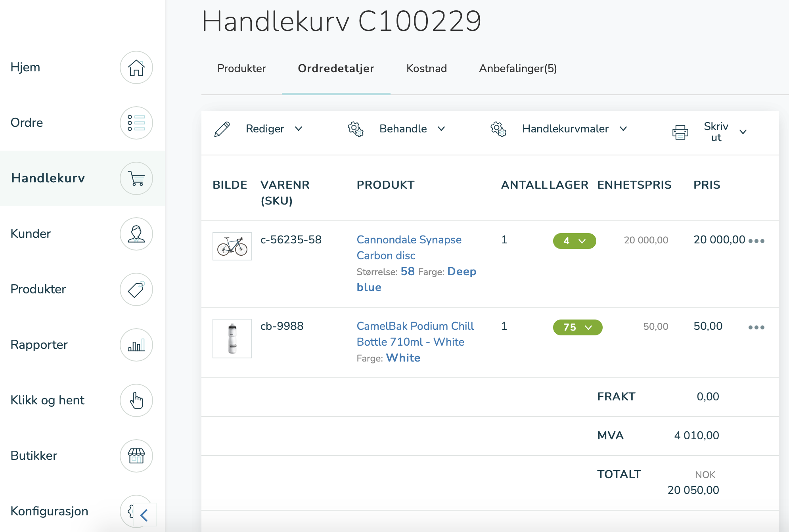
Task: Click the pencil icon next to Rediger
Action: coord(222,129)
